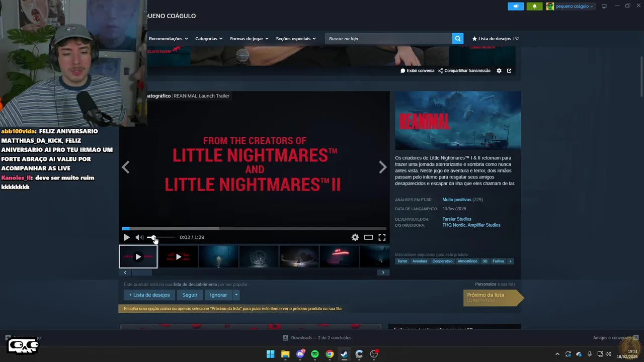The width and height of the screenshot is (644, 362).
Task: Mute the trailer with speaker icon
Action: (139, 237)
